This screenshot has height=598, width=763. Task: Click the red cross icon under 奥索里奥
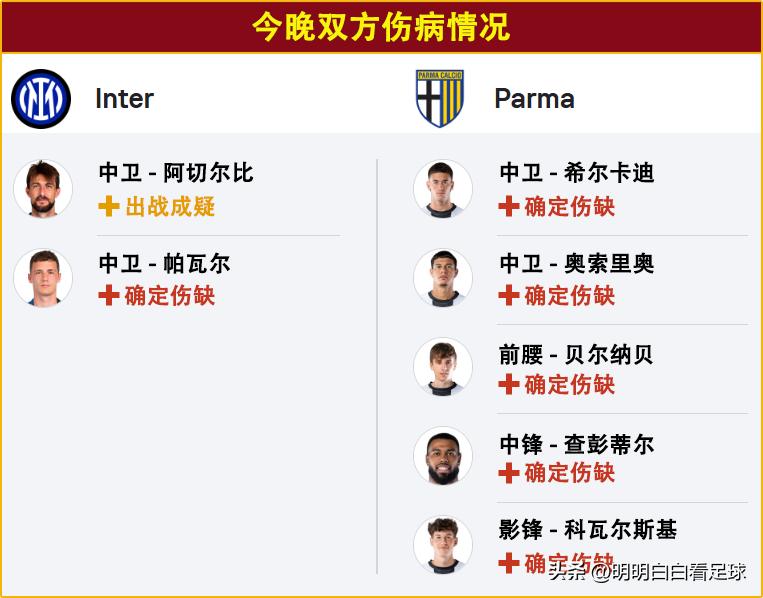pos(509,296)
